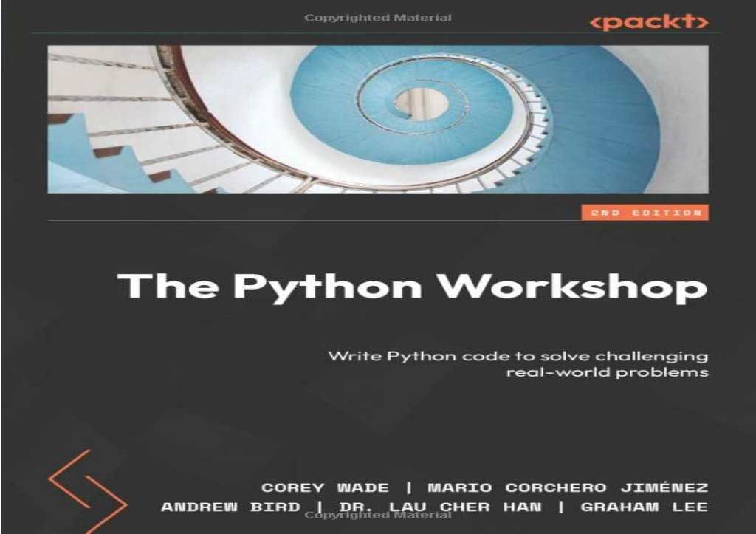Screen dimensions: 756x534
Task: Click the 2ND EDITION orange badge
Action: pos(645,213)
